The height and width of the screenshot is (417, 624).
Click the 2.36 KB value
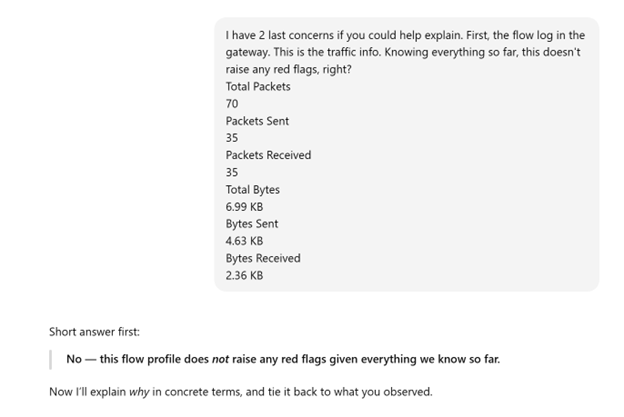pyautogui.click(x=244, y=275)
